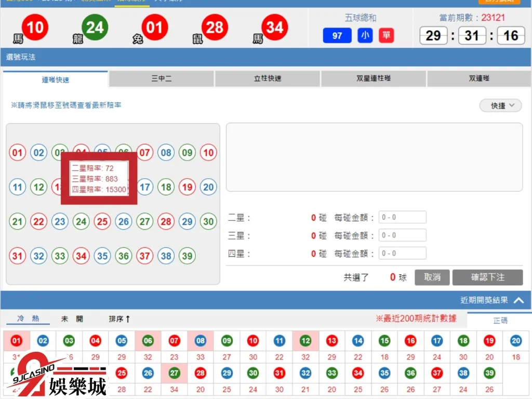
Task: Click the blue 小 badge
Action: click(365, 35)
